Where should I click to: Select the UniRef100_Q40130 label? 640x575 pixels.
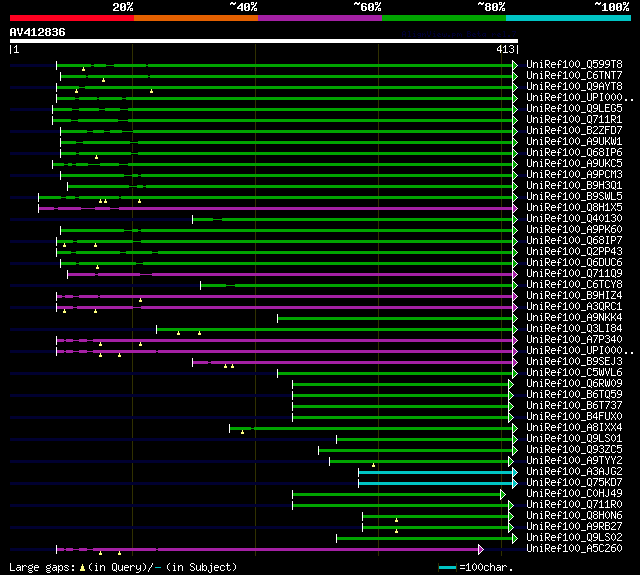pos(574,219)
